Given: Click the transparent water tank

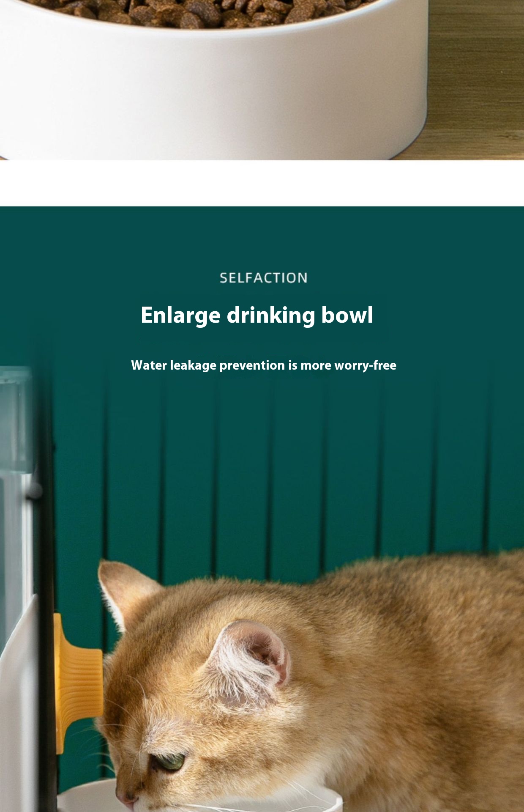Looking at the screenshot, I should point(16,486).
